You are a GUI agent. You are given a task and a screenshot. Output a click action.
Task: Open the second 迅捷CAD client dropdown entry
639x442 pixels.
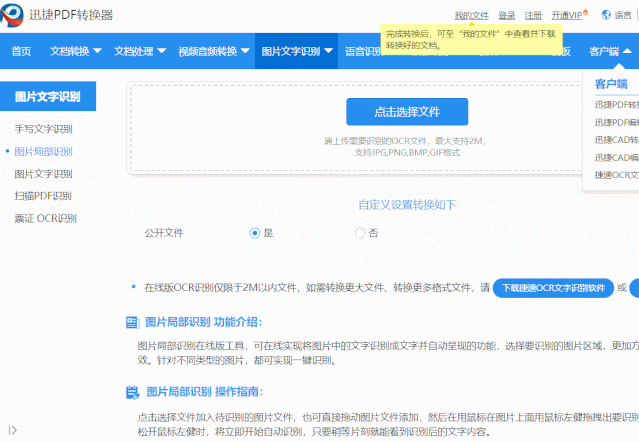(617, 157)
